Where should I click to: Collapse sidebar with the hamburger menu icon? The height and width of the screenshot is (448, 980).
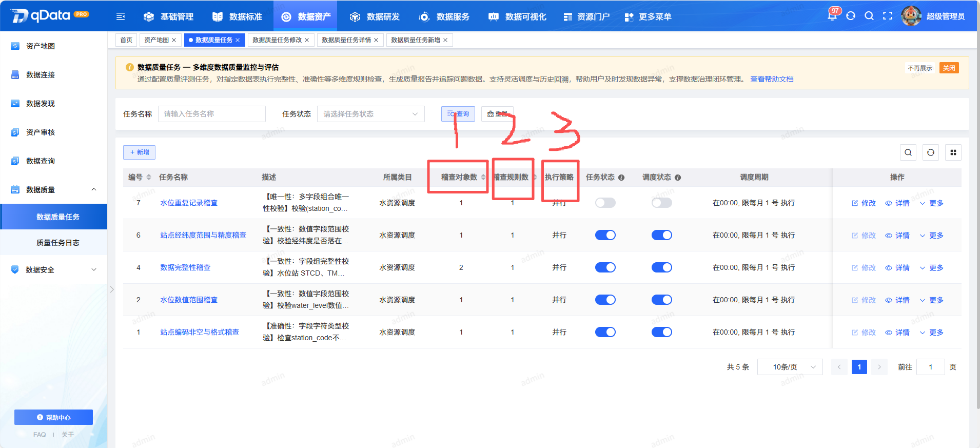point(121,16)
